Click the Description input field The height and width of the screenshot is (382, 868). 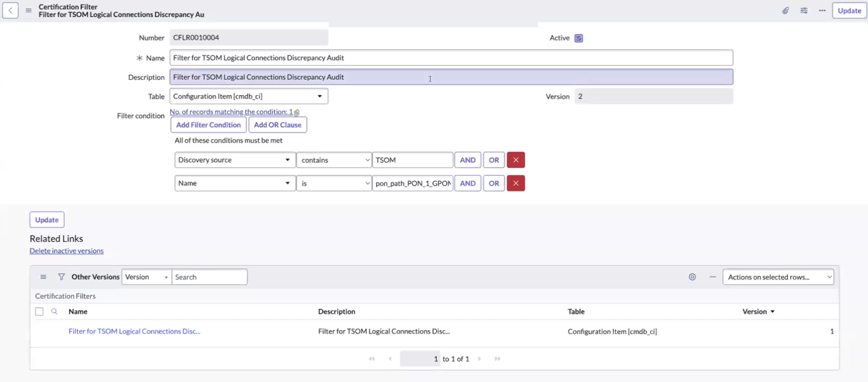[451, 77]
